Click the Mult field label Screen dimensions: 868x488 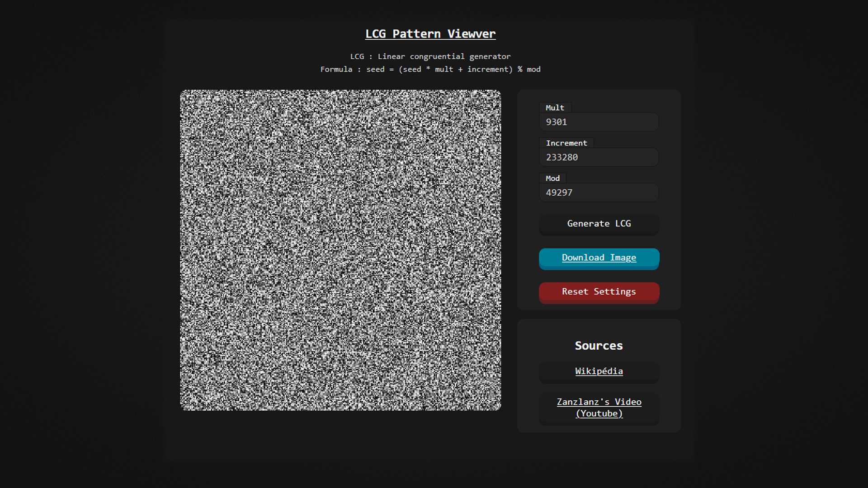pyautogui.click(x=555, y=108)
